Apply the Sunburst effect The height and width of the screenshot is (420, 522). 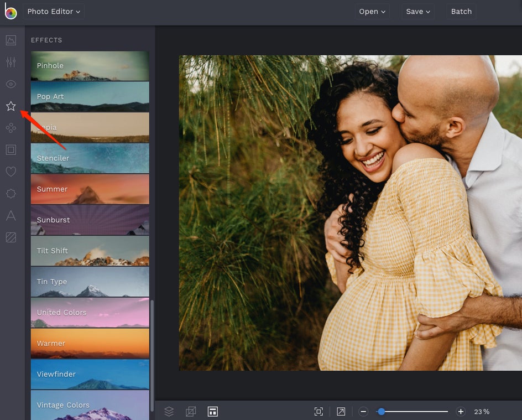pyautogui.click(x=90, y=220)
